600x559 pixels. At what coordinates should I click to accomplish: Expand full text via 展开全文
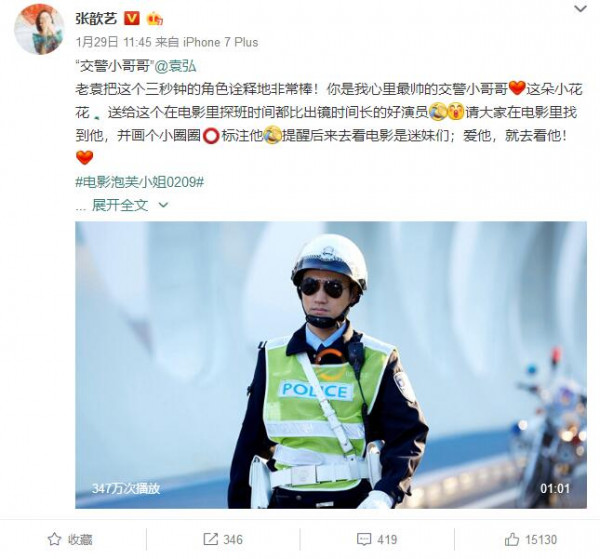pos(120,205)
